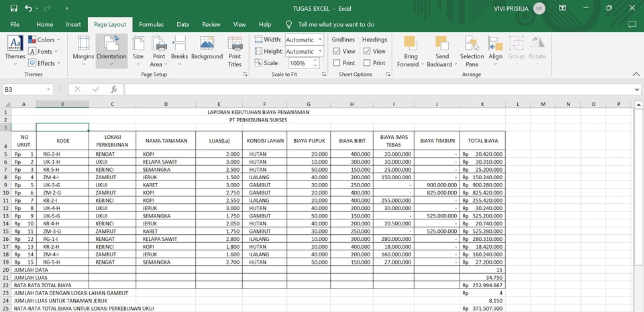Open the Sheet Options dialog launcher
Image resolution: width=644 pixels, height=312 pixels.
pos(388,74)
